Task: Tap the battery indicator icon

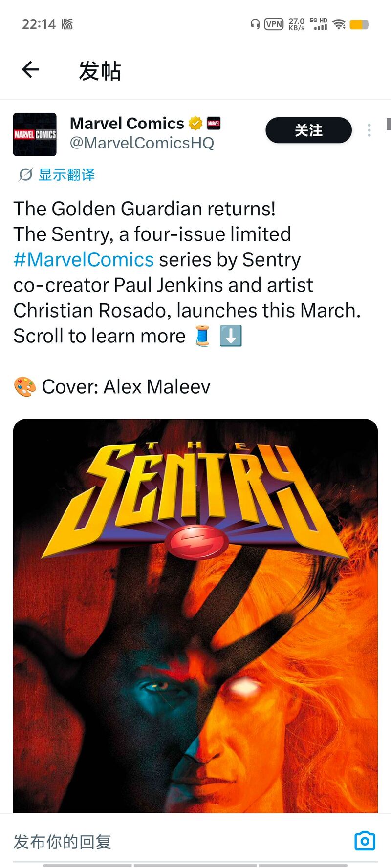Action: tap(359, 24)
